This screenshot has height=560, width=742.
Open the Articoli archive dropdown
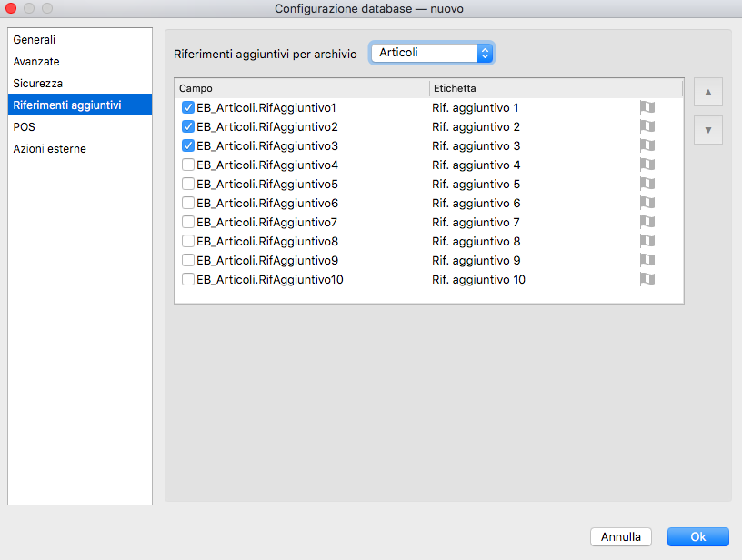[x=432, y=53]
